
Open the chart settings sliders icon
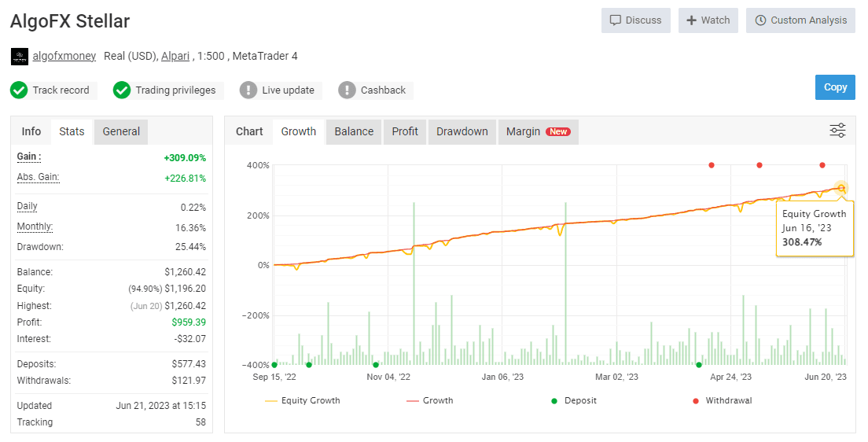click(x=837, y=131)
